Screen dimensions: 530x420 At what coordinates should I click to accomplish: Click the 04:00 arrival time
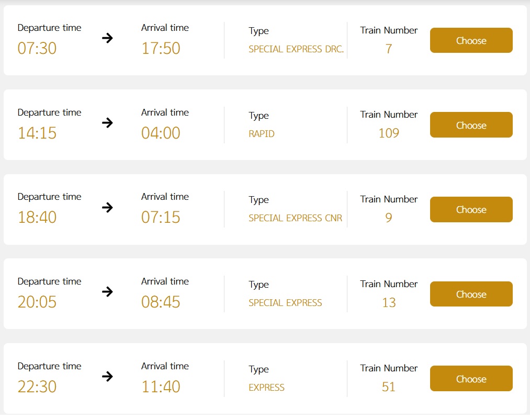(x=161, y=133)
